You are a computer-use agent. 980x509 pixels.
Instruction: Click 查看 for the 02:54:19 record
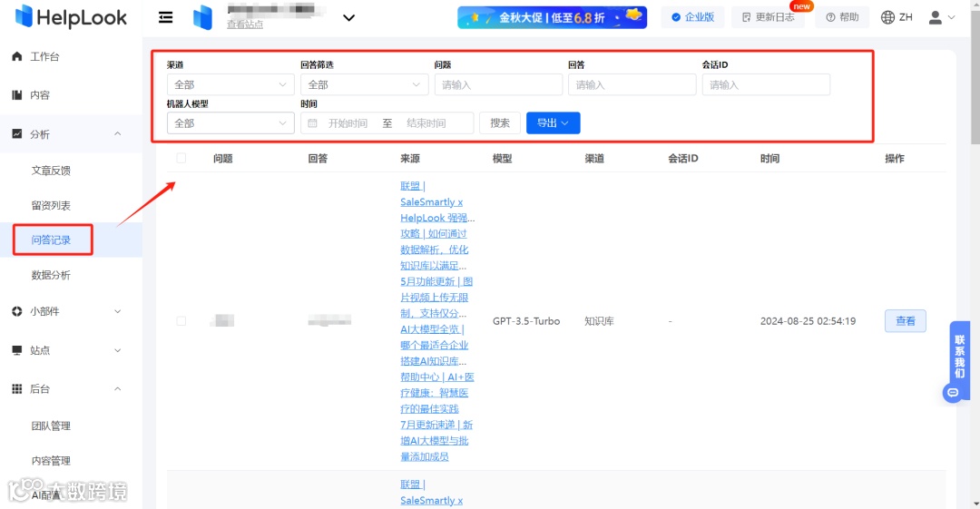tap(905, 321)
